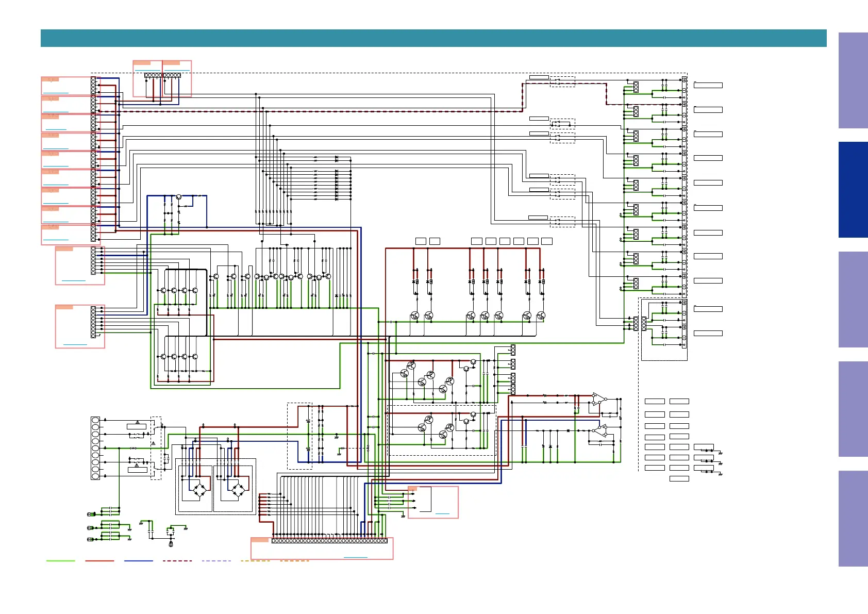868x614 pixels.
Task: Click the upper op-amp triangle symbol
Action: click(x=598, y=399)
